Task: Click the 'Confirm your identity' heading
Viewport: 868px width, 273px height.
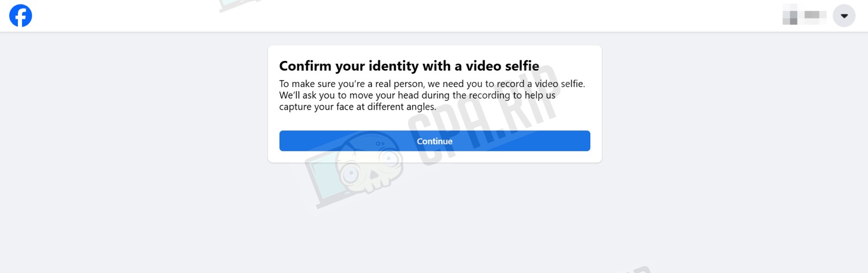Action: [409, 65]
